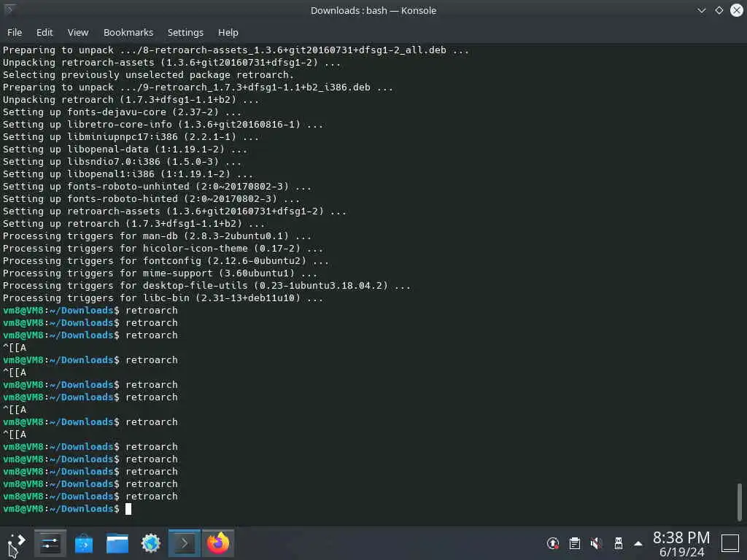Click 'Unpacking retroarch-assets' line
Viewport: 747px width, 560px height.
171,63
